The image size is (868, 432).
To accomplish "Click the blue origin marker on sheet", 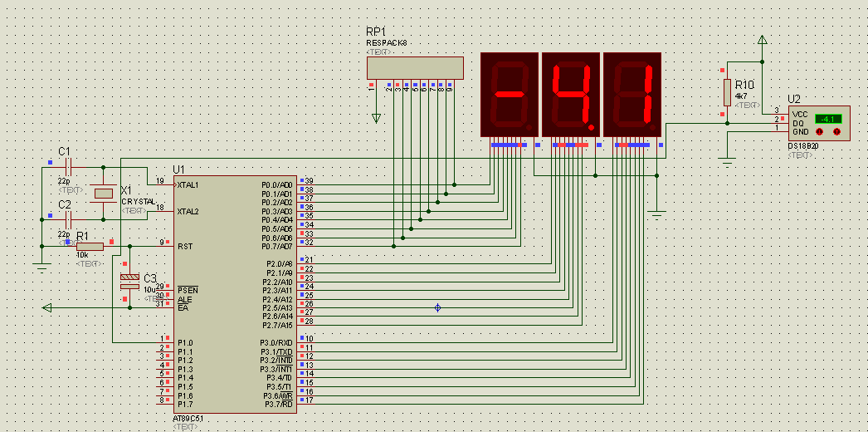I will click(x=437, y=307).
